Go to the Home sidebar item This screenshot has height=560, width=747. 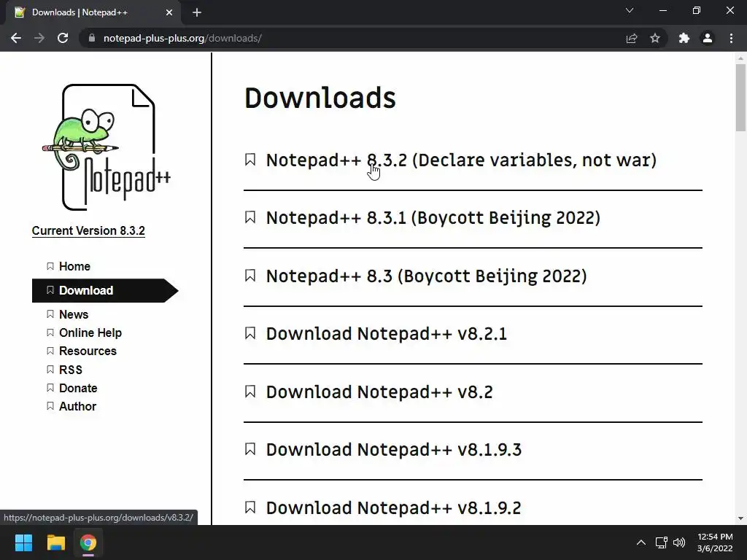[x=74, y=266]
